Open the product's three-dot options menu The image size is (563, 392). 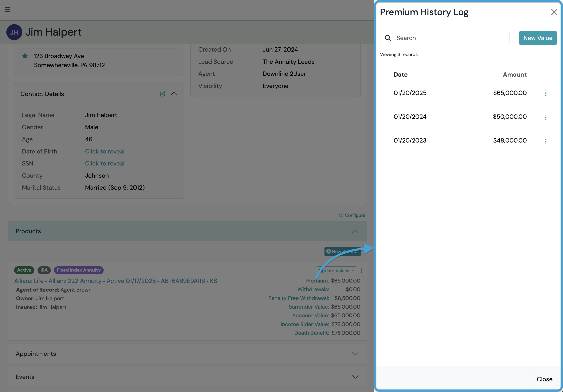[x=361, y=271]
